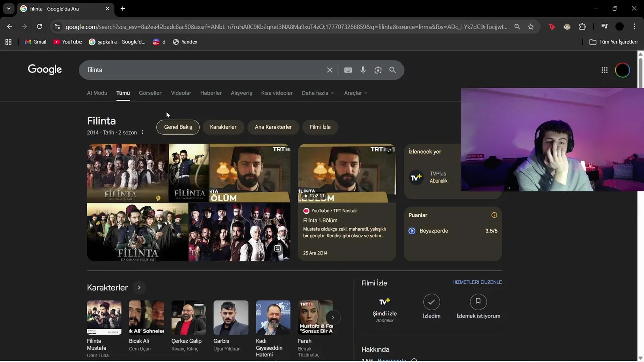Open Tüm Yer İşaretleri folder
Image resolution: width=644 pixels, height=362 pixels.
(613, 42)
